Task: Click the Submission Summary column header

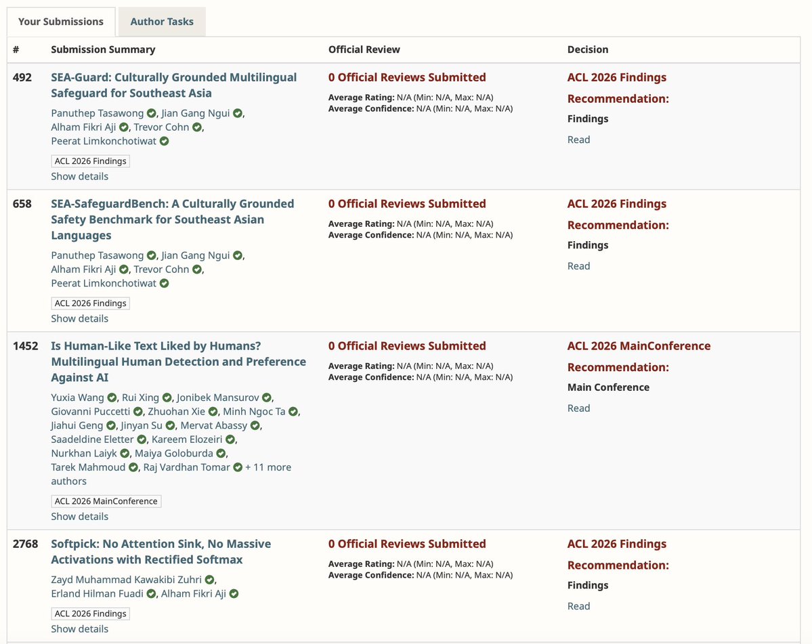Action: [103, 49]
